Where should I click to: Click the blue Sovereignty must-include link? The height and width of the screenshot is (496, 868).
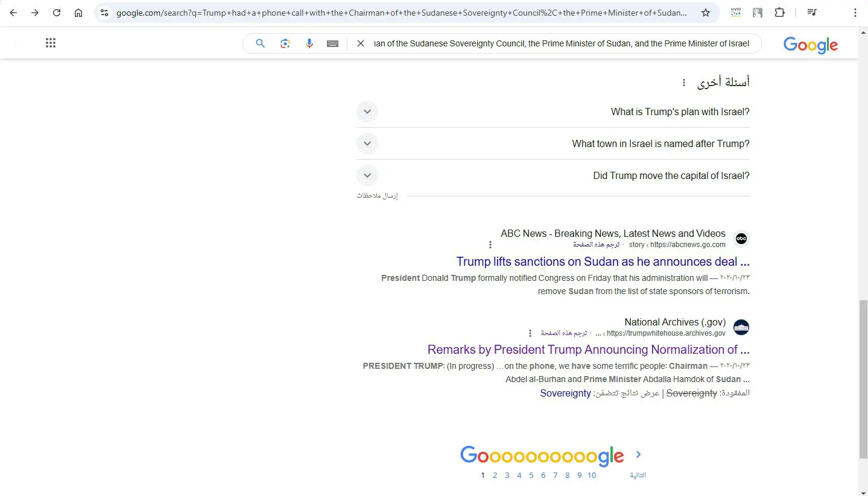coord(565,393)
